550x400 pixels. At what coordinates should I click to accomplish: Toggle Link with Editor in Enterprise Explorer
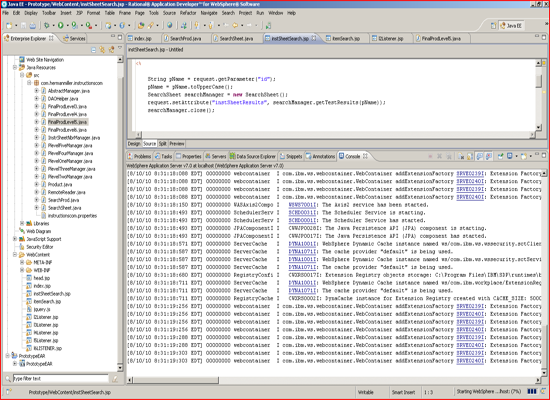(x=102, y=50)
